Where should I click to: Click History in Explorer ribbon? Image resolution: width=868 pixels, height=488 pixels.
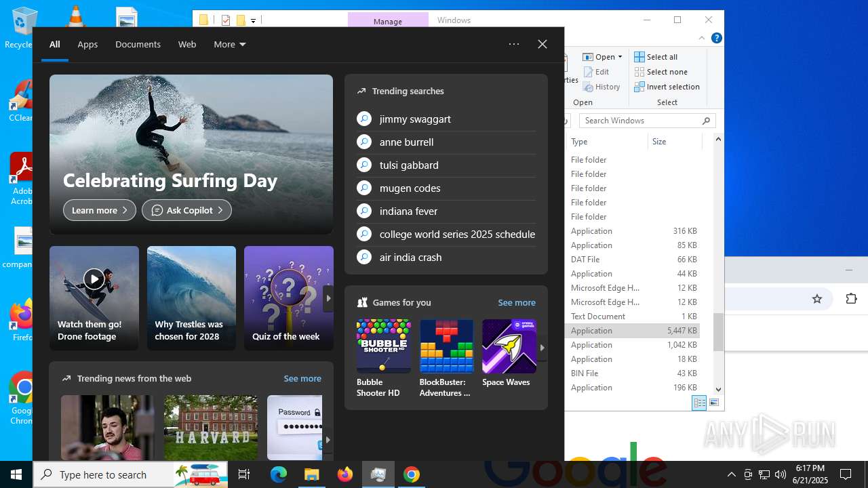[x=601, y=87]
